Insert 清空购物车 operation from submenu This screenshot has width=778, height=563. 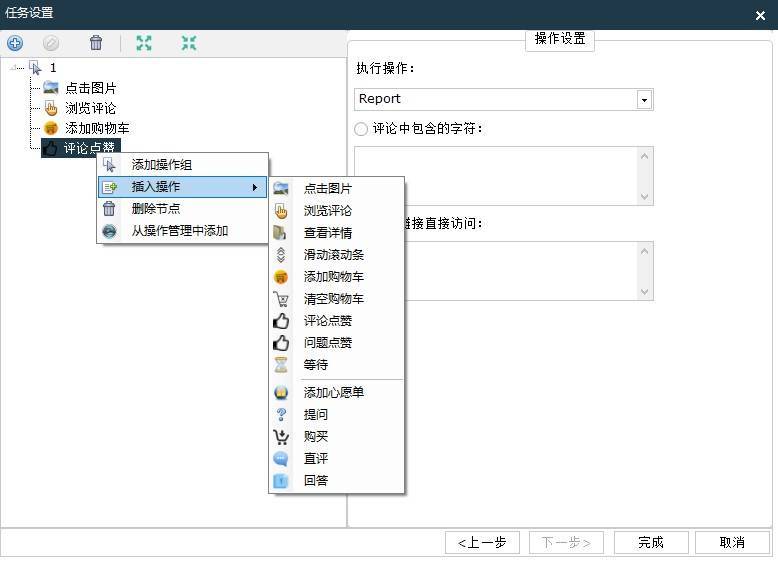click(336, 299)
